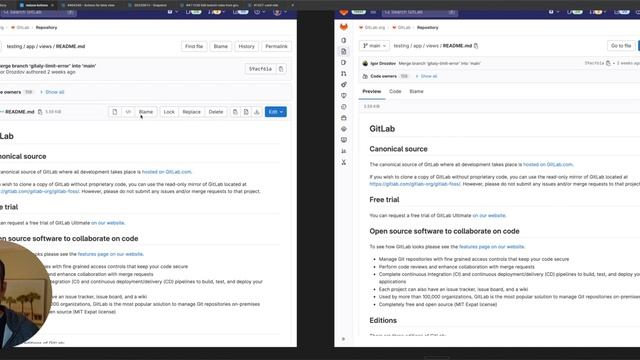
Task: Open 'on our website' link, right window
Action: [489, 216]
